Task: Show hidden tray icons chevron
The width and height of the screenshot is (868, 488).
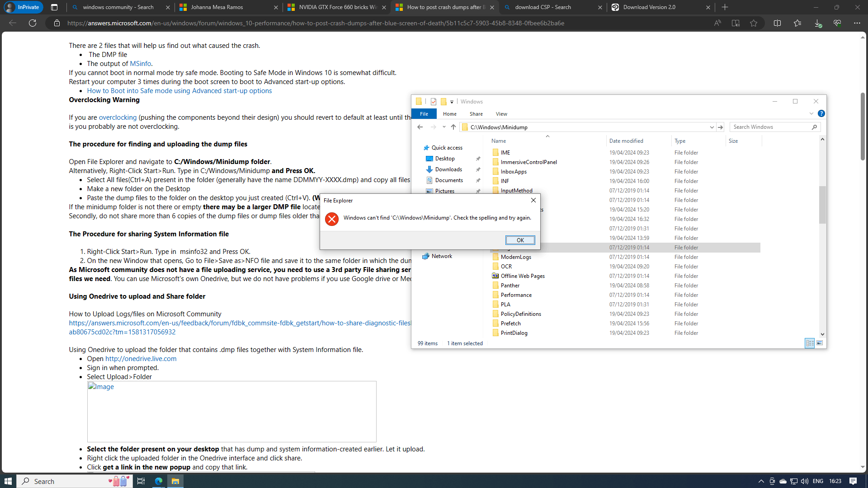Action: pyautogui.click(x=761, y=481)
